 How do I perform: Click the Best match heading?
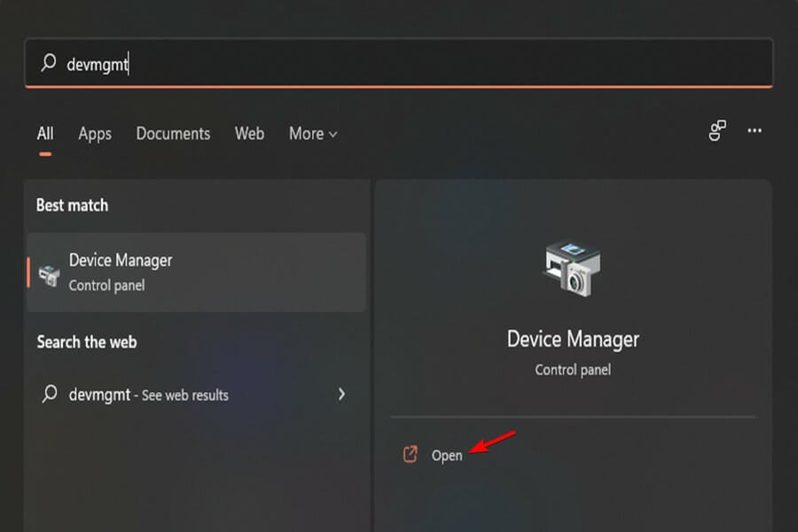click(73, 205)
